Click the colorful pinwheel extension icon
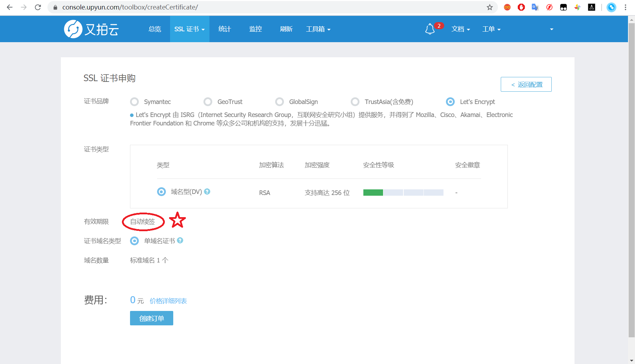 pos(577,7)
